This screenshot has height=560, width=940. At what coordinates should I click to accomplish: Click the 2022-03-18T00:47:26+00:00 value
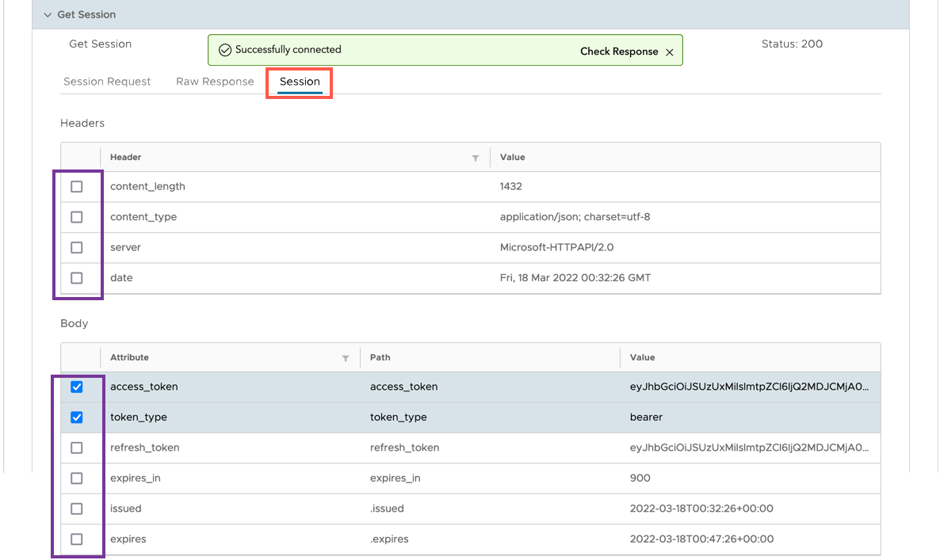point(701,539)
